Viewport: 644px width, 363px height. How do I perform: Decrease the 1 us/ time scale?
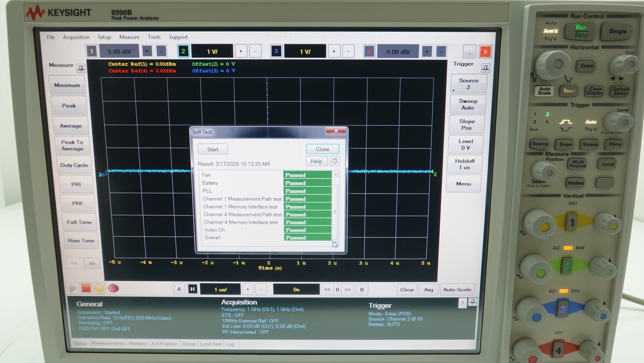click(261, 289)
